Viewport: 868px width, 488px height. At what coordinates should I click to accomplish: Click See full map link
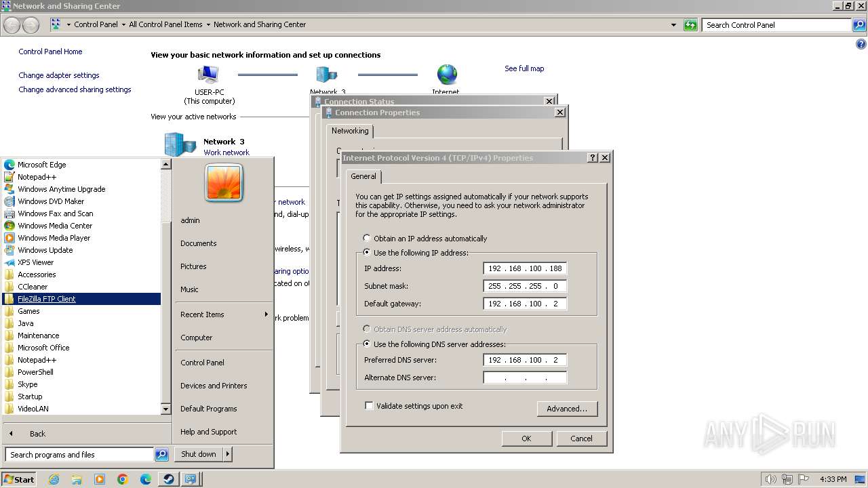pyautogui.click(x=524, y=68)
